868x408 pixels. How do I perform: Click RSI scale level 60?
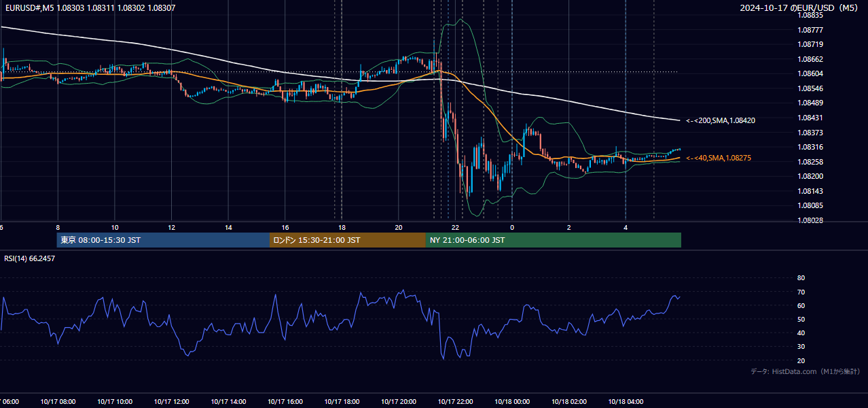point(801,305)
